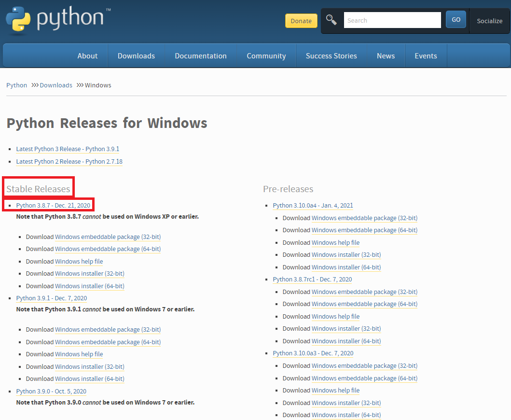Go to the Python breadcrumb link

click(16, 85)
